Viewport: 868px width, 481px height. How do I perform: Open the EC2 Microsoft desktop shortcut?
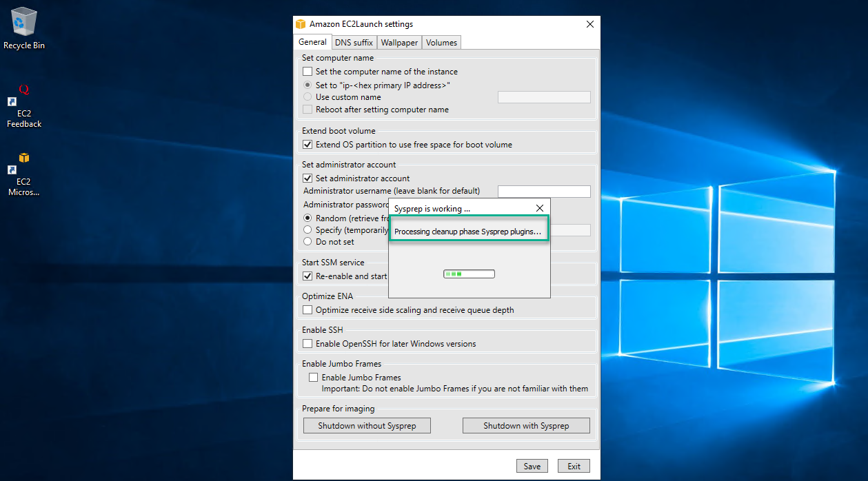tap(24, 174)
